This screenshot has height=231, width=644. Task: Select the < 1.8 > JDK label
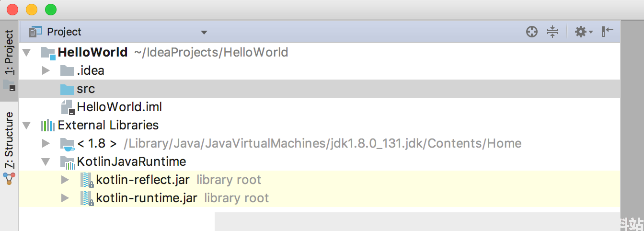point(97,144)
